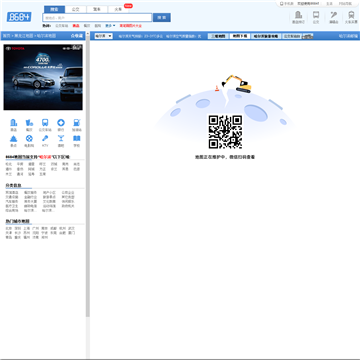The image size is (360, 360).
Task: Click the map download tab on map toolbar
Action: click(x=240, y=36)
